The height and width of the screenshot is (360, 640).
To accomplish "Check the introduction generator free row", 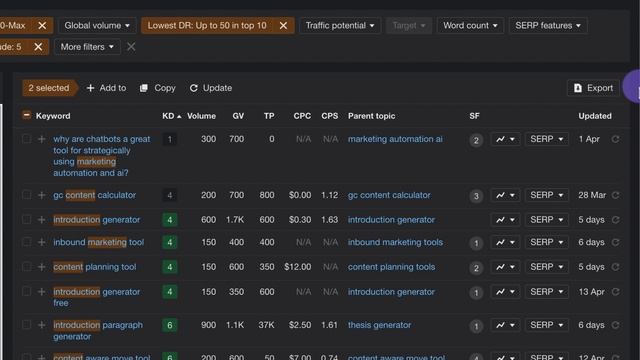I will (27, 291).
